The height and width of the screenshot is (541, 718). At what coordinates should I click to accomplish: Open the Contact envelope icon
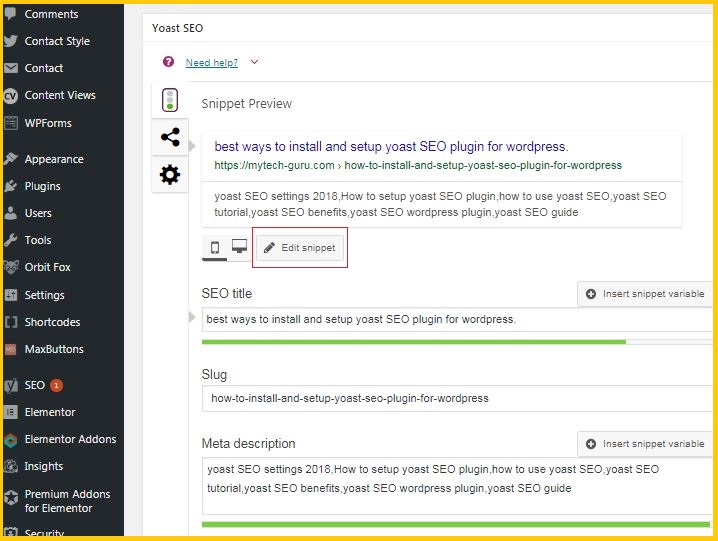11,68
